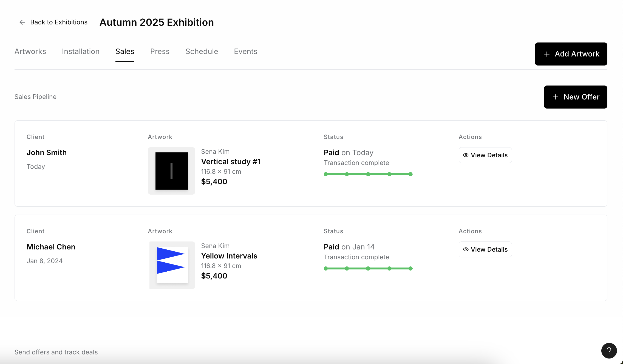Switch to the Events tab
Screen dimensions: 623x364
tap(245, 52)
